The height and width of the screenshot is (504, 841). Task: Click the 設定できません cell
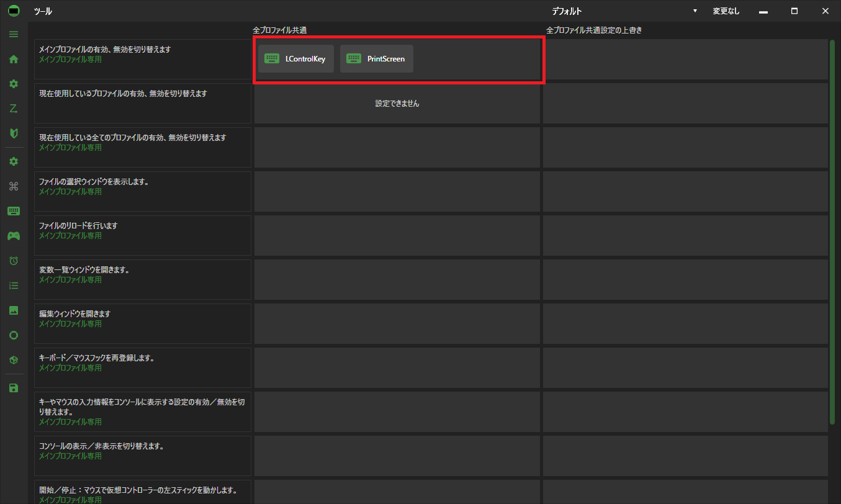[x=397, y=104]
